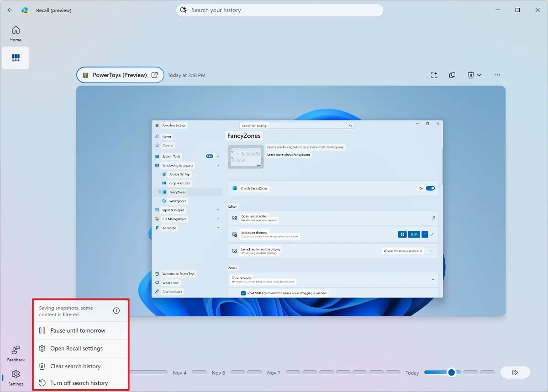The width and height of the screenshot is (548, 392).
Task: Collapse the Windowing & Layouts section
Action: point(218,165)
